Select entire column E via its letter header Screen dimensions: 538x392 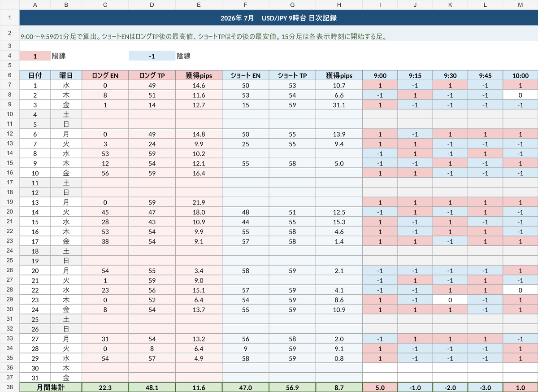(198, 5)
